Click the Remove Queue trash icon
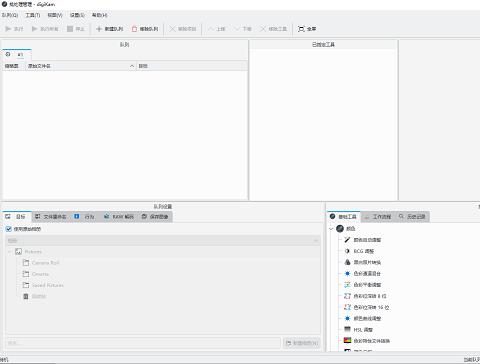 tap(134, 29)
